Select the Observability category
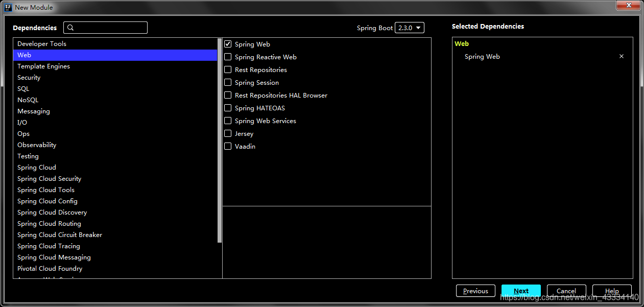The height and width of the screenshot is (307, 644). pyautogui.click(x=115, y=145)
